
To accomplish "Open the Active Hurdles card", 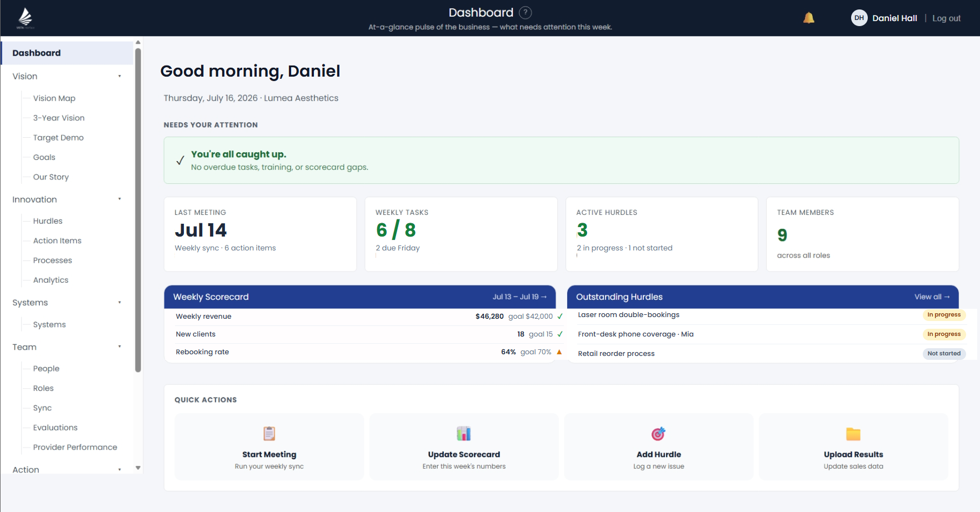I will 662,234.
